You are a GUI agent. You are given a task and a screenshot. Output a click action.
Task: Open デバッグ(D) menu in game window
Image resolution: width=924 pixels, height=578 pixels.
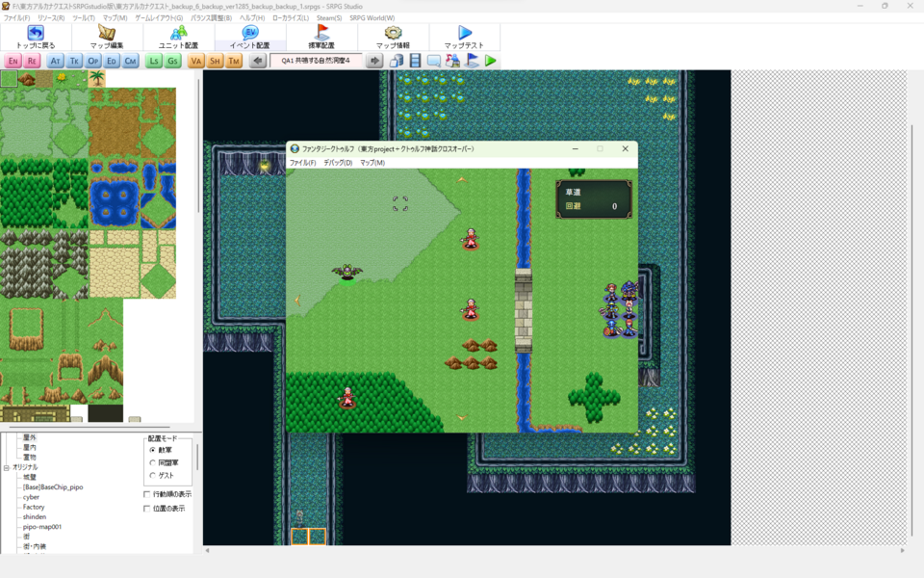[338, 163]
